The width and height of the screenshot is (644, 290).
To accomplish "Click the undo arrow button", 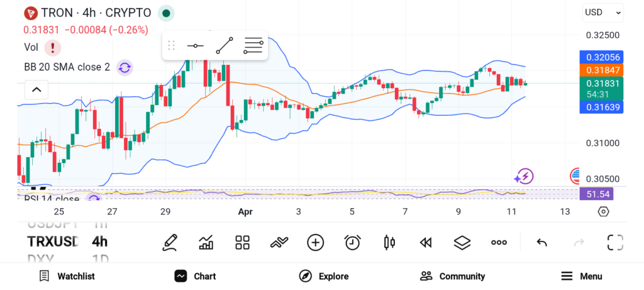I will pos(541,242).
